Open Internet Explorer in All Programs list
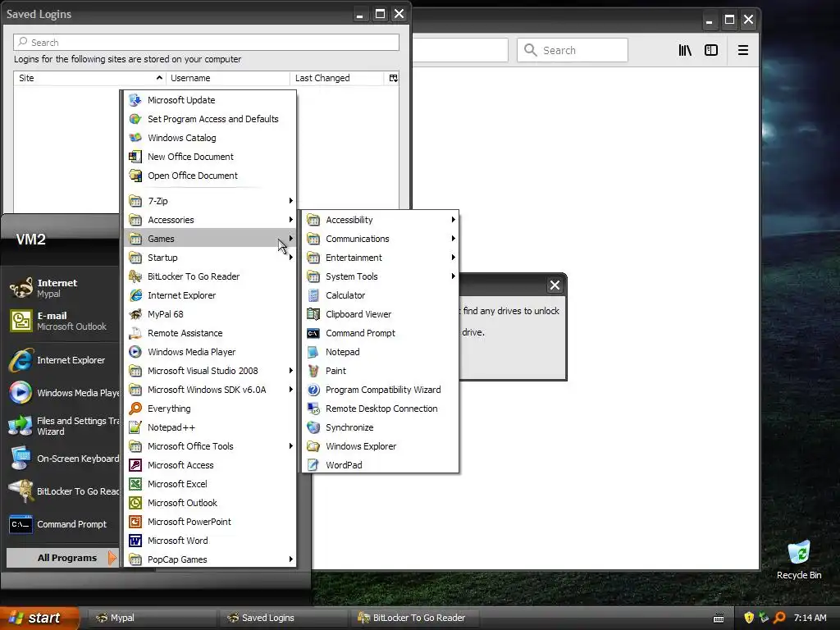 pyautogui.click(x=210, y=295)
